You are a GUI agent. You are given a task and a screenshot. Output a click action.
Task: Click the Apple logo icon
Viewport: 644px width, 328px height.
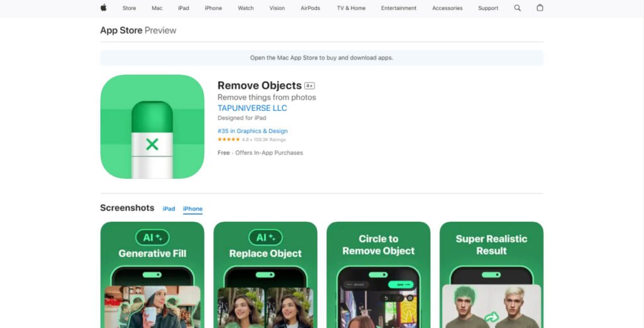[103, 8]
